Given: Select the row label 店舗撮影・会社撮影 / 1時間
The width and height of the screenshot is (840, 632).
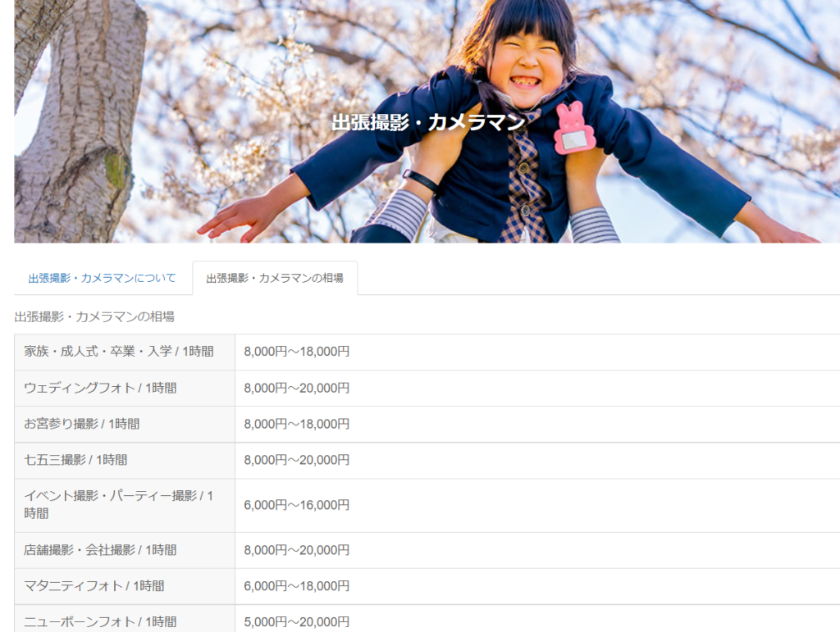Looking at the screenshot, I should click(x=100, y=550).
